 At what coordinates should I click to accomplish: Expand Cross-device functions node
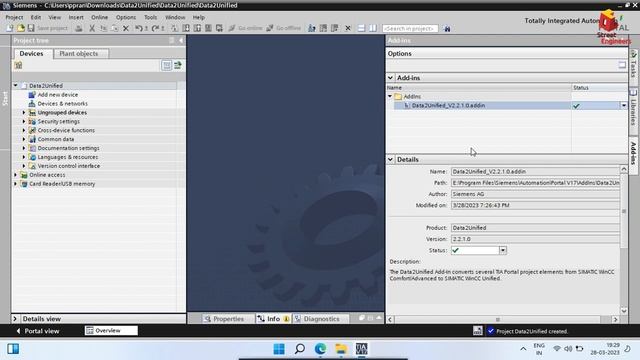click(x=24, y=130)
